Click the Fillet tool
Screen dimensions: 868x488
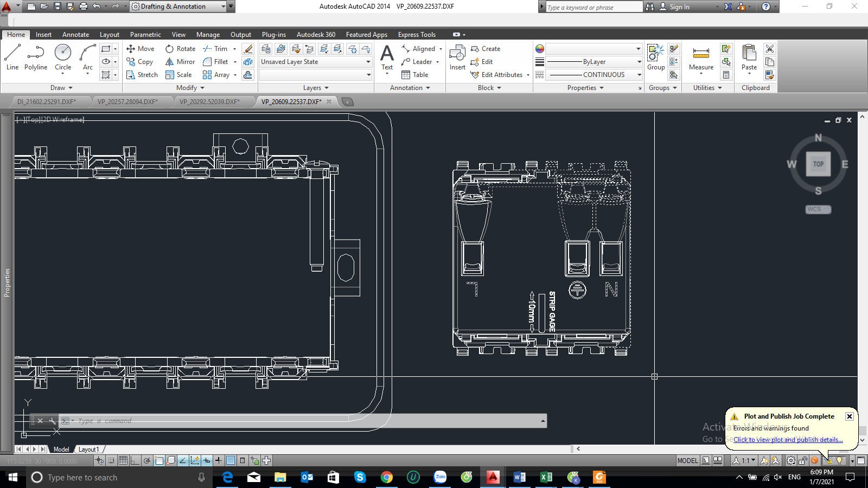point(215,62)
